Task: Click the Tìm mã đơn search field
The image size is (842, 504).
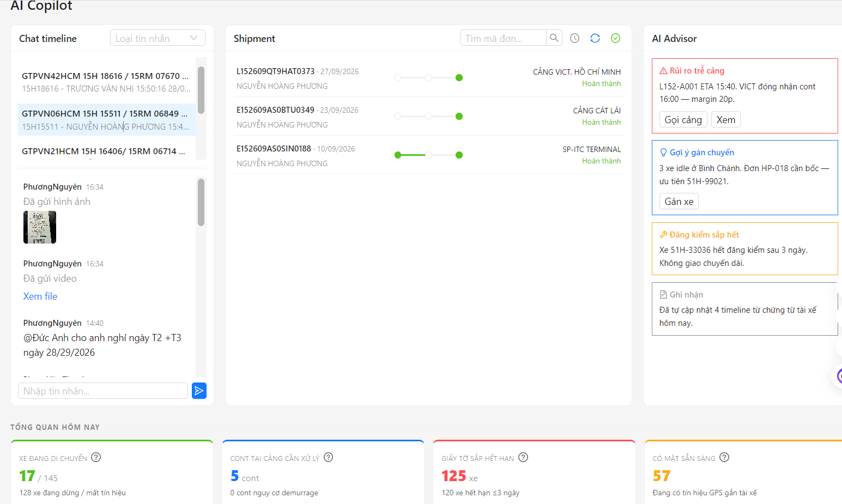Action: coord(503,38)
